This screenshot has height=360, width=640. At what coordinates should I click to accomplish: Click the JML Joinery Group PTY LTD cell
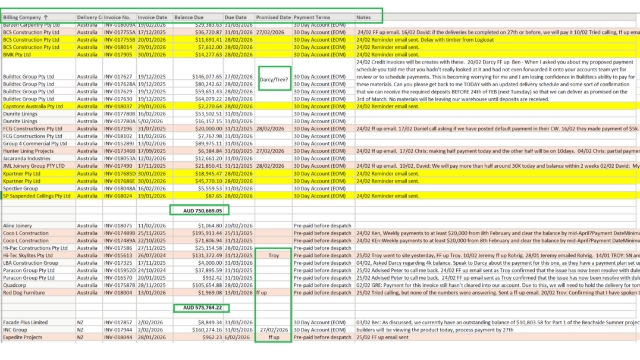tap(39, 166)
